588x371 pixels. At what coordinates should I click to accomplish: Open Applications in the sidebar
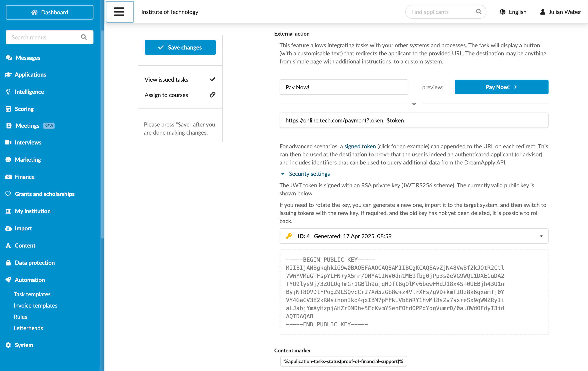(x=30, y=75)
